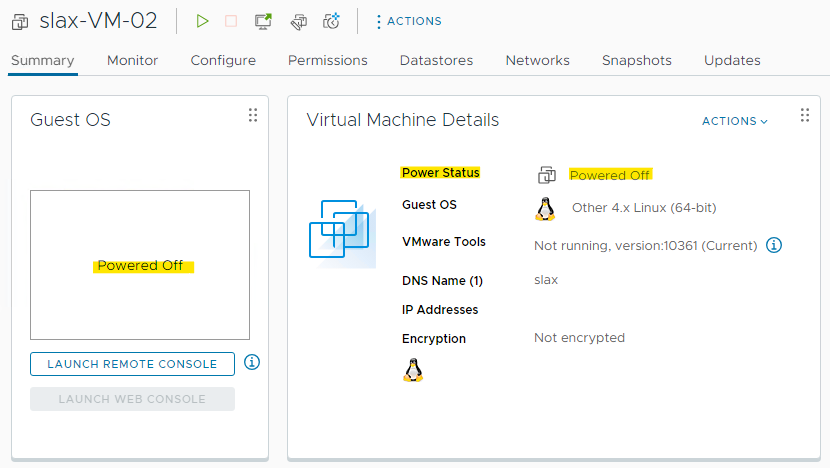Open the Updates tab
830x468 pixels.
tap(732, 60)
